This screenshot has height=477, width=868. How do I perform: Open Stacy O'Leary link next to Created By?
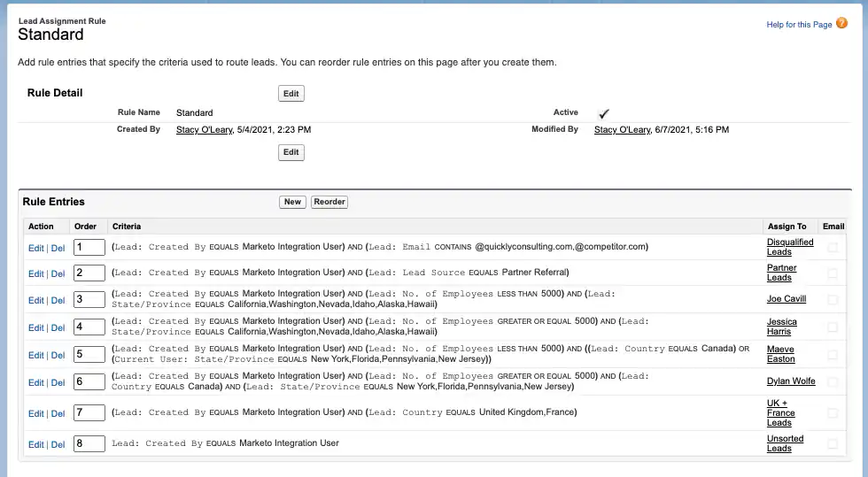[205, 129]
